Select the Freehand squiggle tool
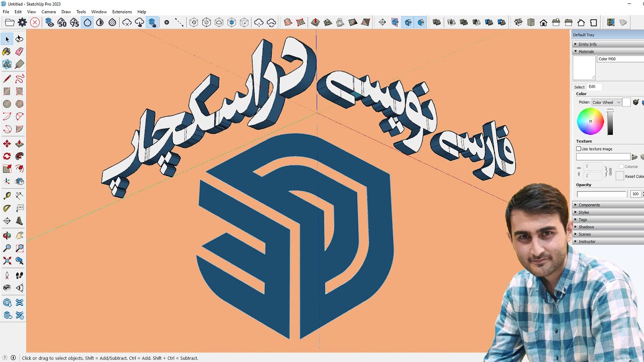This screenshot has height=362, width=644. coord(19,79)
